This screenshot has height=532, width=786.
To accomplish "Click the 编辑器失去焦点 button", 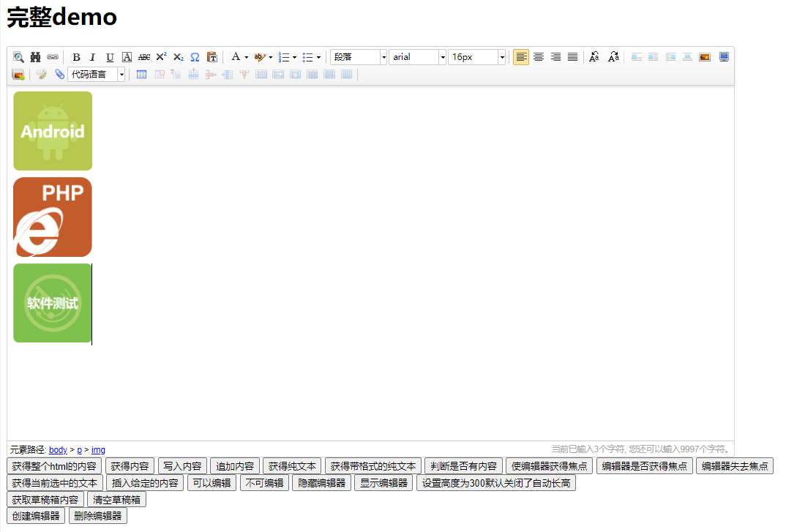I will [735, 466].
